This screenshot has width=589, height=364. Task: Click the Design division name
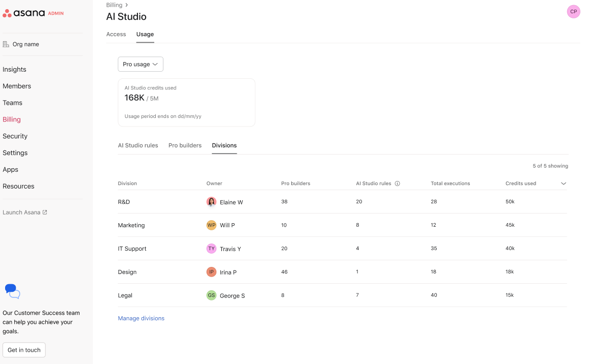click(127, 272)
